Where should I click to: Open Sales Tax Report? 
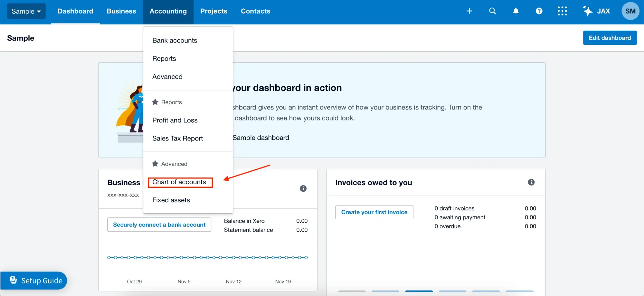pos(188,138)
